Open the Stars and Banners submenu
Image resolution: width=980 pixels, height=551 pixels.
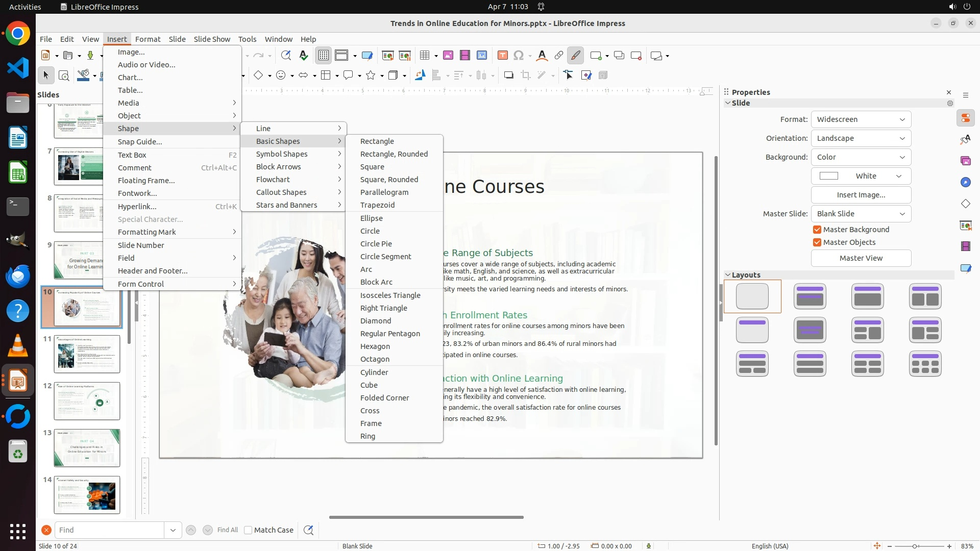[x=286, y=205]
